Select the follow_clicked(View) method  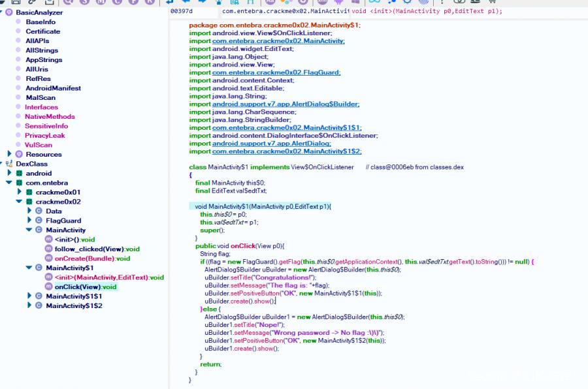[x=97, y=249]
